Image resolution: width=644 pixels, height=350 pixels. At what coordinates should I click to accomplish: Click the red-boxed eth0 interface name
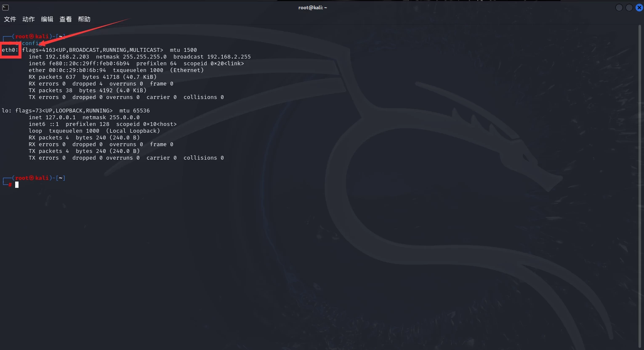(x=10, y=50)
